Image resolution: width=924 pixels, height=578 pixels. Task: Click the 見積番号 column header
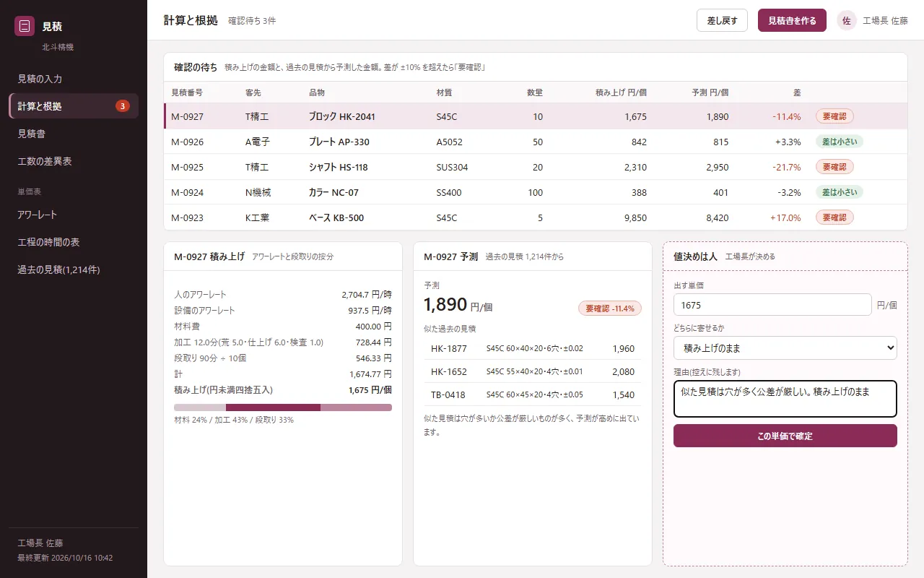[x=187, y=92]
